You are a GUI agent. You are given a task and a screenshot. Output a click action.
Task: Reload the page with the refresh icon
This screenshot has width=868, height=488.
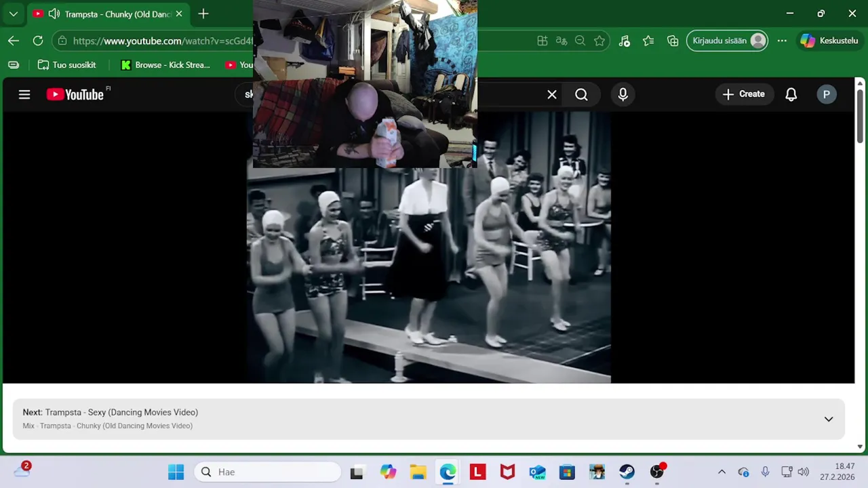click(x=38, y=41)
